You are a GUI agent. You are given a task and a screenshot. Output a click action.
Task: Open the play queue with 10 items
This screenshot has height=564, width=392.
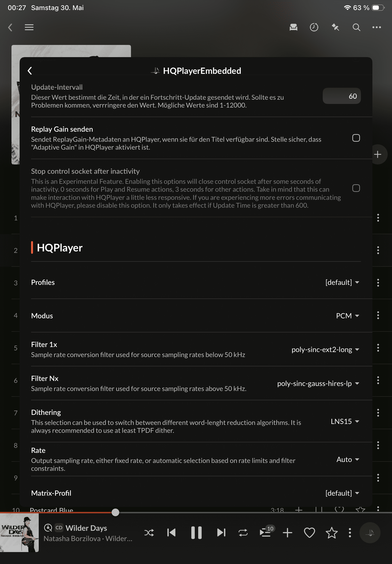point(267,532)
